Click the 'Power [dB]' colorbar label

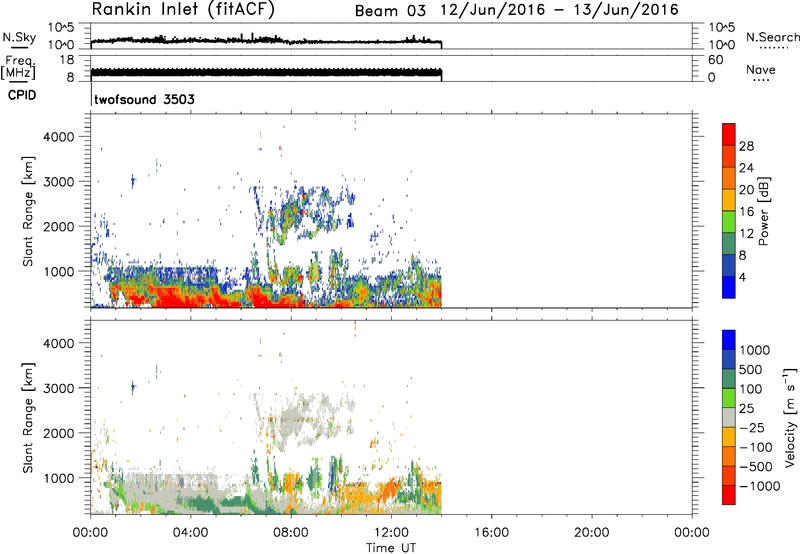point(763,211)
